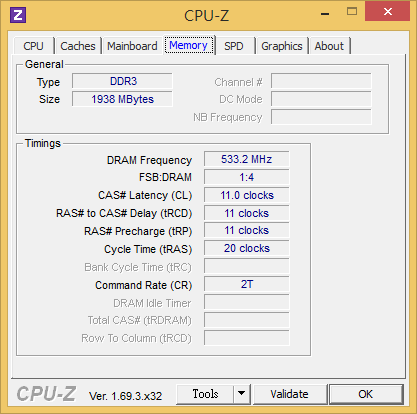This screenshot has height=414, width=417.
Task: Switch to the CPU tab
Action: click(34, 46)
